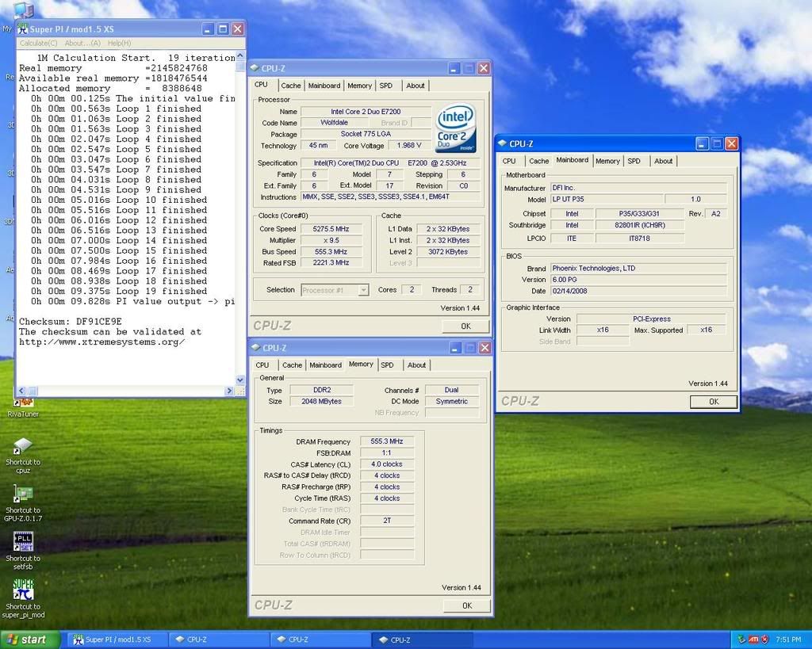The image size is (812, 649).
Task: Click the Core Speed value 5275.5 MHz
Action: pos(331,229)
